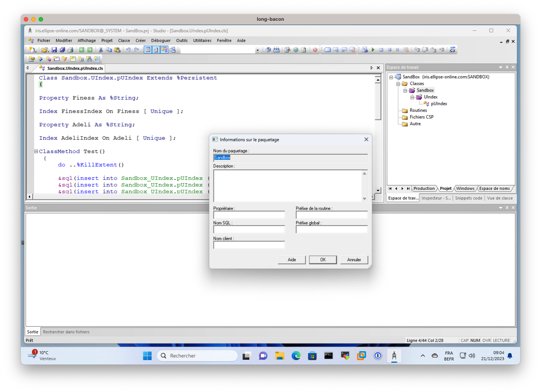Viewport: 541px width, 392px height.
Task: Collapse the Classes node in workspace tree
Action: [398, 84]
